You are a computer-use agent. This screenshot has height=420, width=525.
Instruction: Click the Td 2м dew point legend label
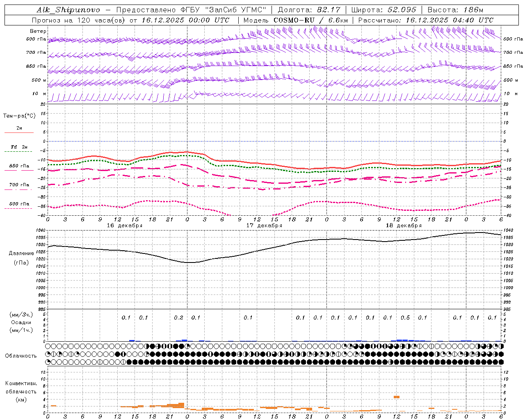tap(19, 147)
